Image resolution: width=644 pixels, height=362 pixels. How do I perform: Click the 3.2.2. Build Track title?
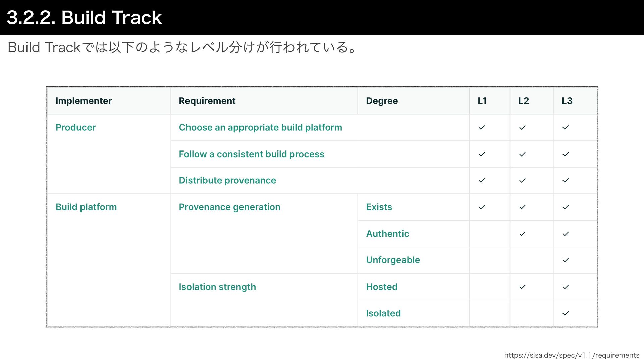point(84,17)
